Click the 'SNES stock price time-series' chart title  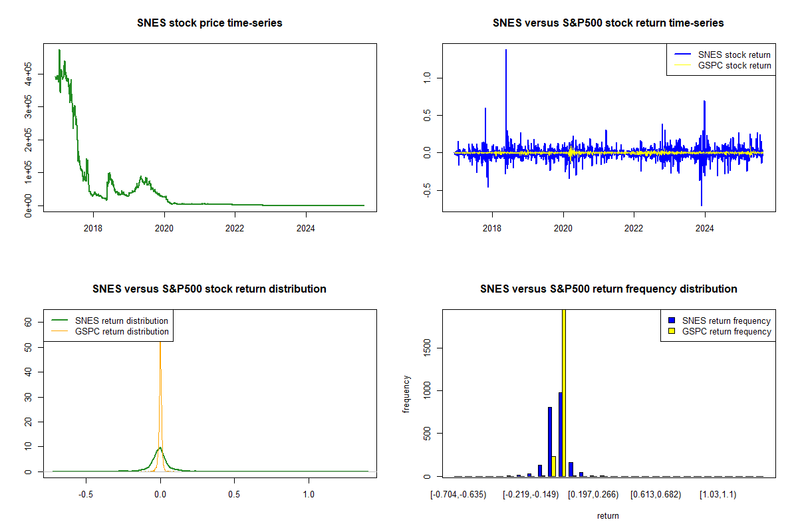click(209, 23)
